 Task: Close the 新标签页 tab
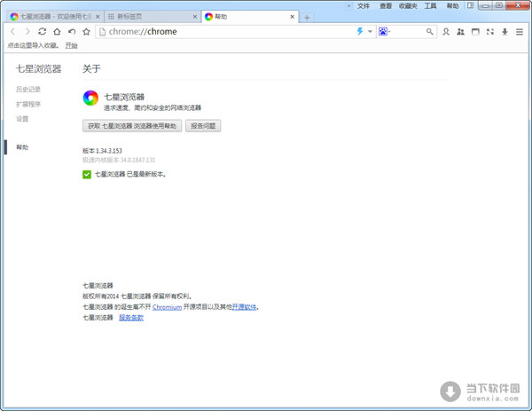195,16
